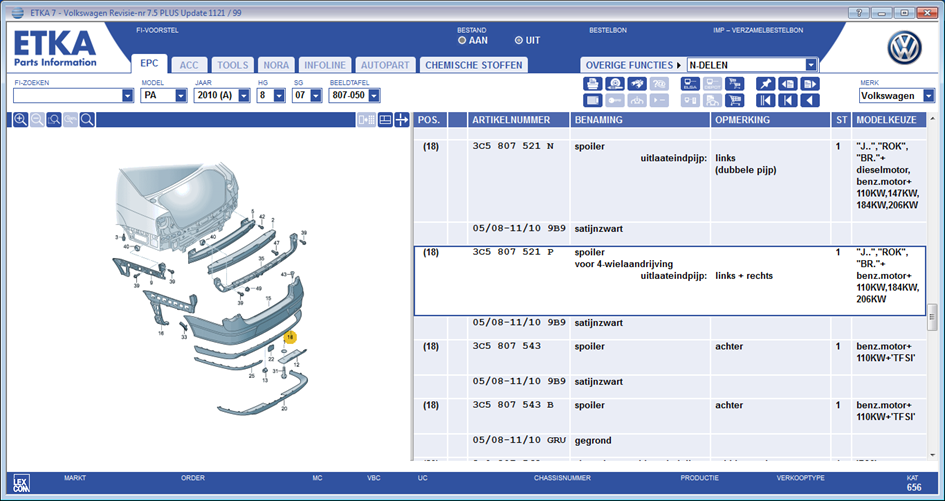Click 'voor 4-wielaandrijving' text in selected row
Screen dimensions: 945x501
pyautogui.click(x=624, y=264)
